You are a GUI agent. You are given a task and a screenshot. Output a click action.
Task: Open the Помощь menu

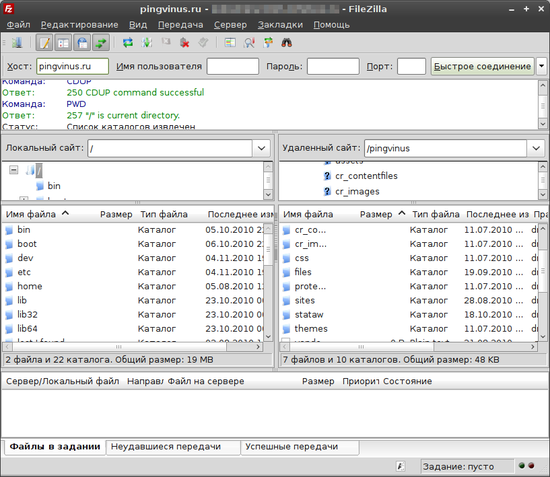[331, 25]
